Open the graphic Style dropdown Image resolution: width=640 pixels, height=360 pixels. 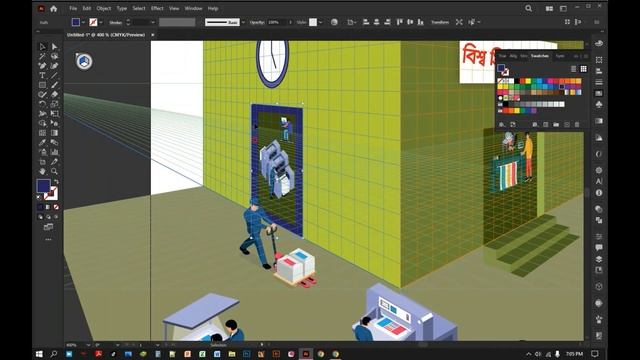[320, 22]
